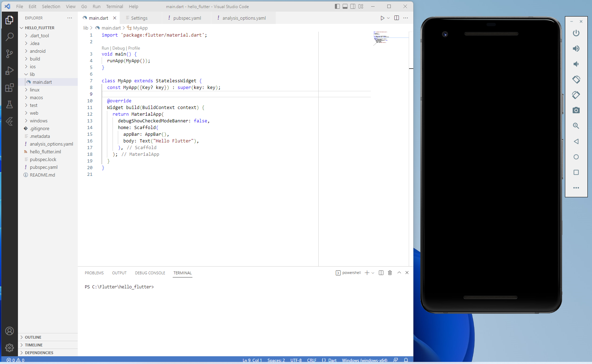Split the editor to the right
592x364 pixels.
coord(396,18)
